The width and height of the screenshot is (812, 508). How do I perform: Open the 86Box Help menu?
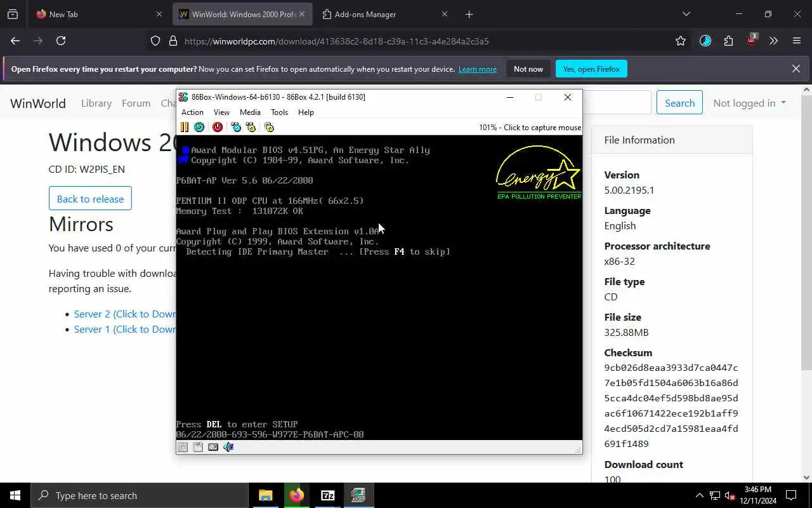(x=306, y=112)
